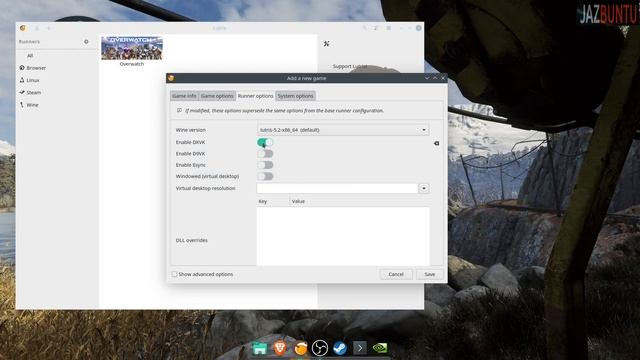Open OBS Studio from the dock
The height and width of the screenshot is (360, 640).
(x=320, y=348)
